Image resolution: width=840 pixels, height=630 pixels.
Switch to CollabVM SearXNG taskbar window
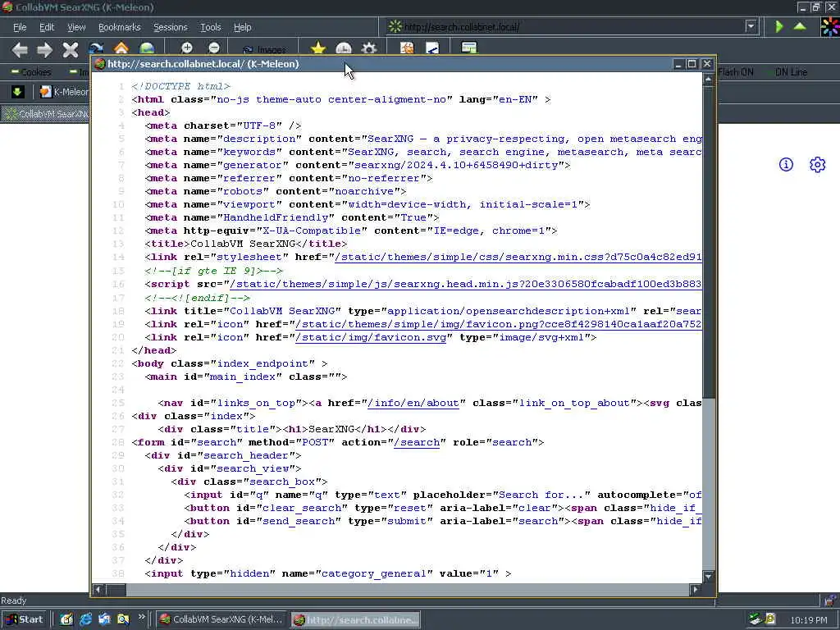221,619
